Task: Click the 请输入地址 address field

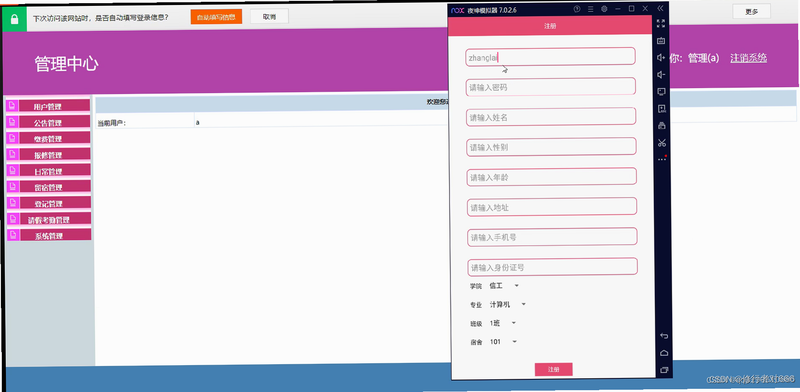Action: [552, 207]
